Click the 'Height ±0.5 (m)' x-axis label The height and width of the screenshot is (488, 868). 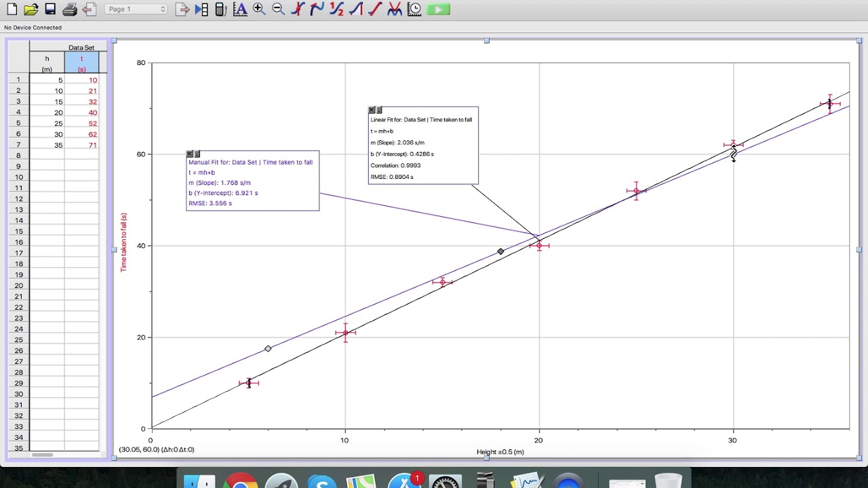click(x=500, y=452)
